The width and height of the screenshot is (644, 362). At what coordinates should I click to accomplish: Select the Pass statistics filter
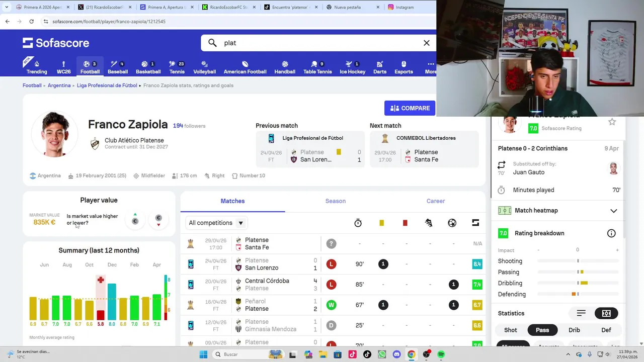[x=542, y=330]
